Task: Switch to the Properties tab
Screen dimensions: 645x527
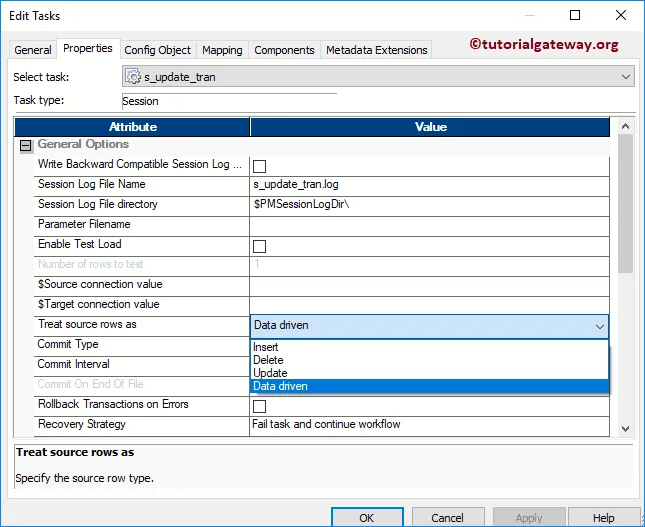Action: 88,49
